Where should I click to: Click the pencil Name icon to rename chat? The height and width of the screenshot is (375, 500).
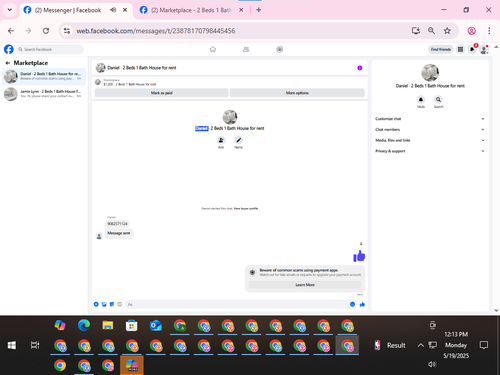[238, 140]
